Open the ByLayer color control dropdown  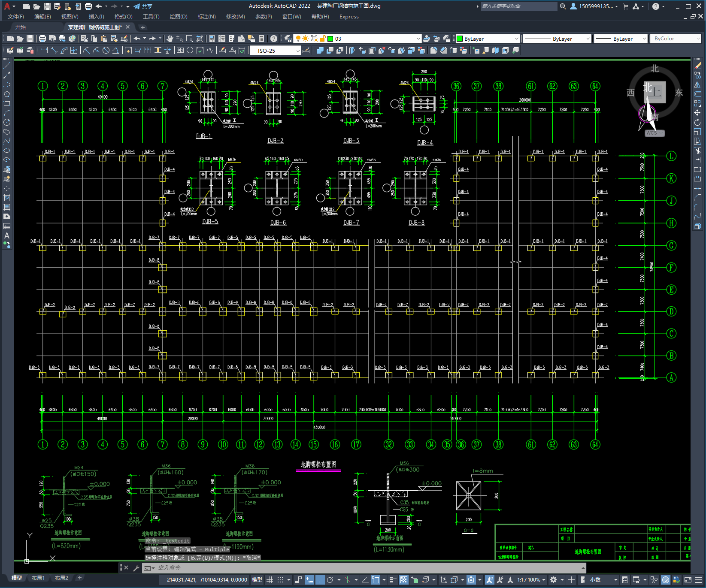click(516, 39)
